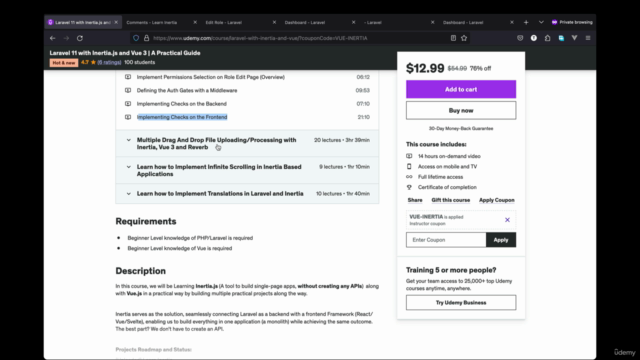Click Share under course includes
640x360 pixels.
coord(415,200)
